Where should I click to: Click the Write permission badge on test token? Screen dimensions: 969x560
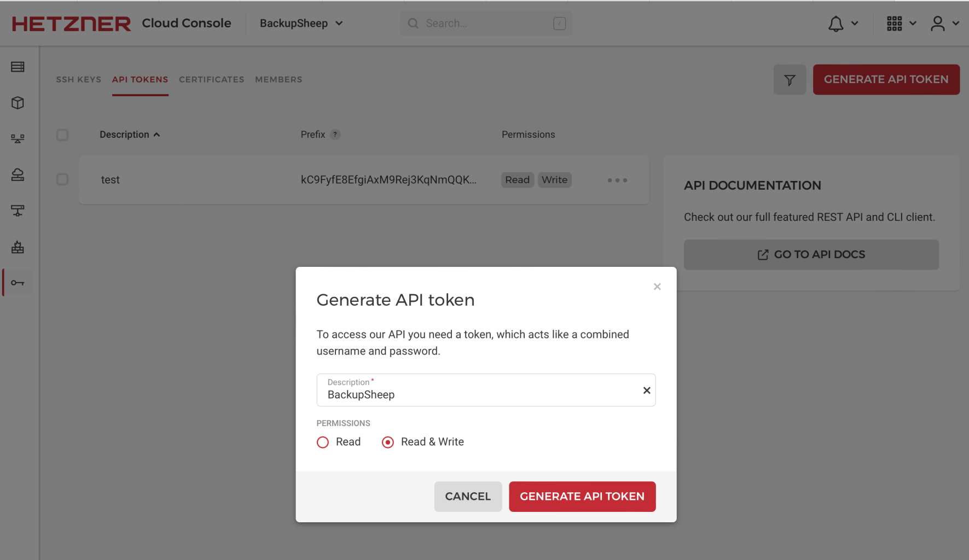tap(555, 180)
